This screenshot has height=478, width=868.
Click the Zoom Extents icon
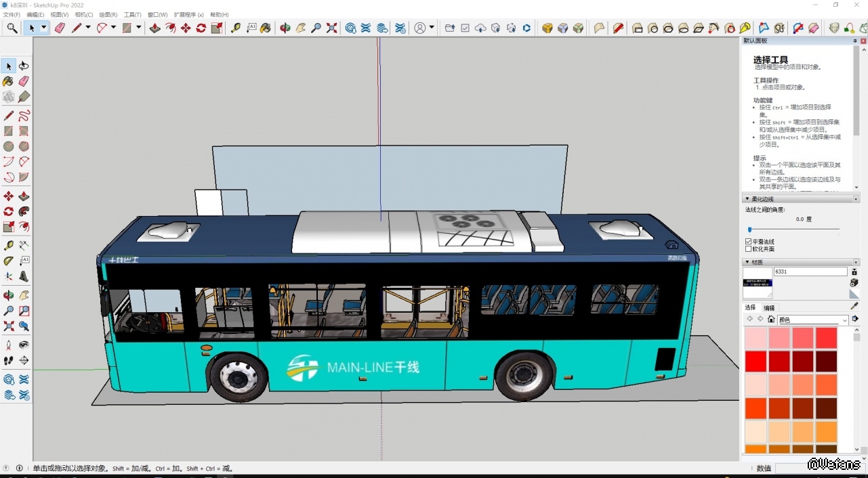(332, 28)
